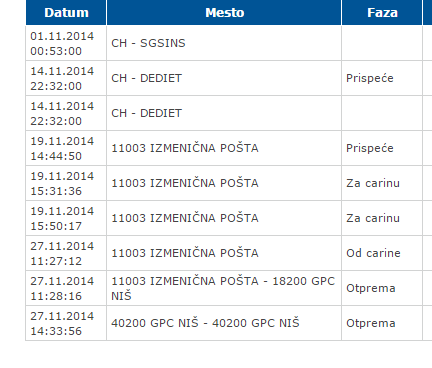Click the second CH - DEDIET entry
The height and width of the screenshot is (368, 432).
click(x=224, y=113)
